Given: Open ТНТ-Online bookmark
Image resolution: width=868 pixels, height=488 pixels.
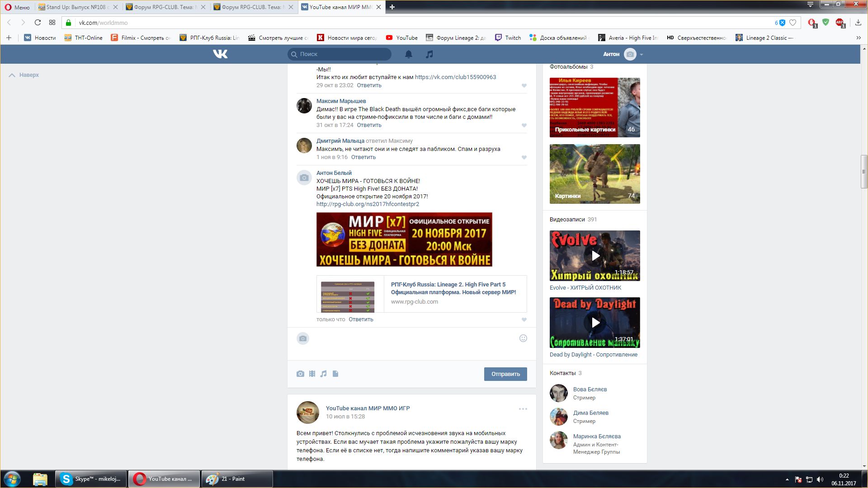Looking at the screenshot, I should [x=84, y=38].
